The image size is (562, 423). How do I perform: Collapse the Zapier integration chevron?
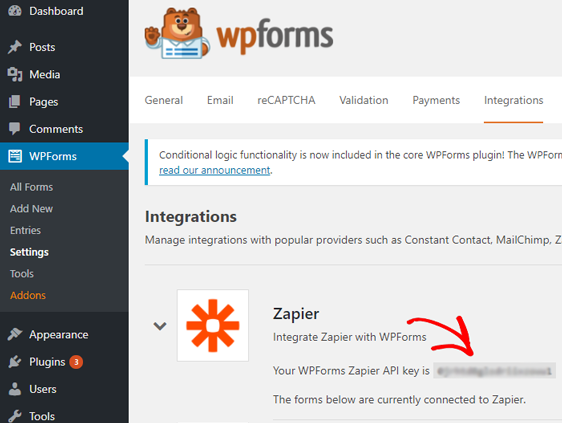tap(160, 325)
